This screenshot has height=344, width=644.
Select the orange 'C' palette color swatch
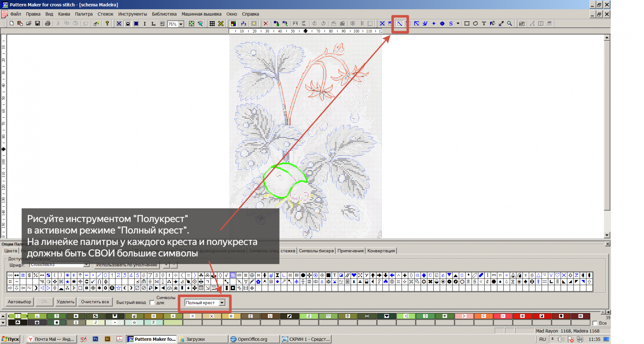point(483,316)
